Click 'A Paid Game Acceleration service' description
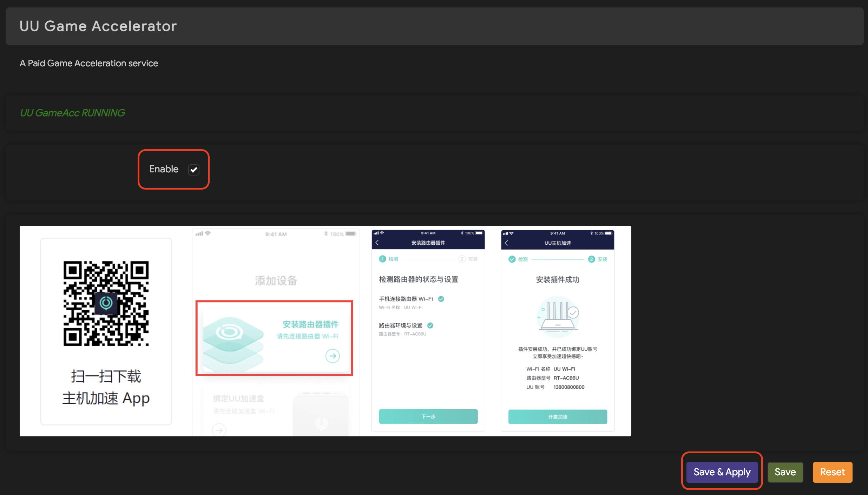This screenshot has height=495, width=868. click(x=89, y=63)
